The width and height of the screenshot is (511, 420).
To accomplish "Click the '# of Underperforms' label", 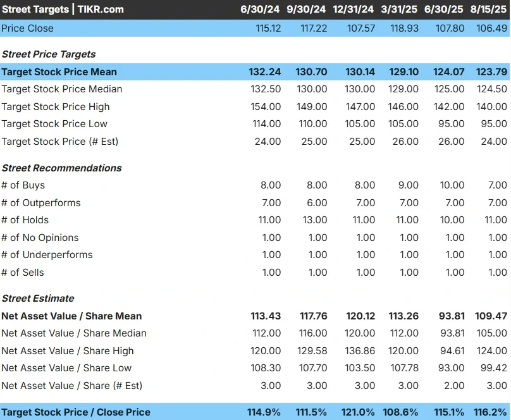I will [47, 254].
